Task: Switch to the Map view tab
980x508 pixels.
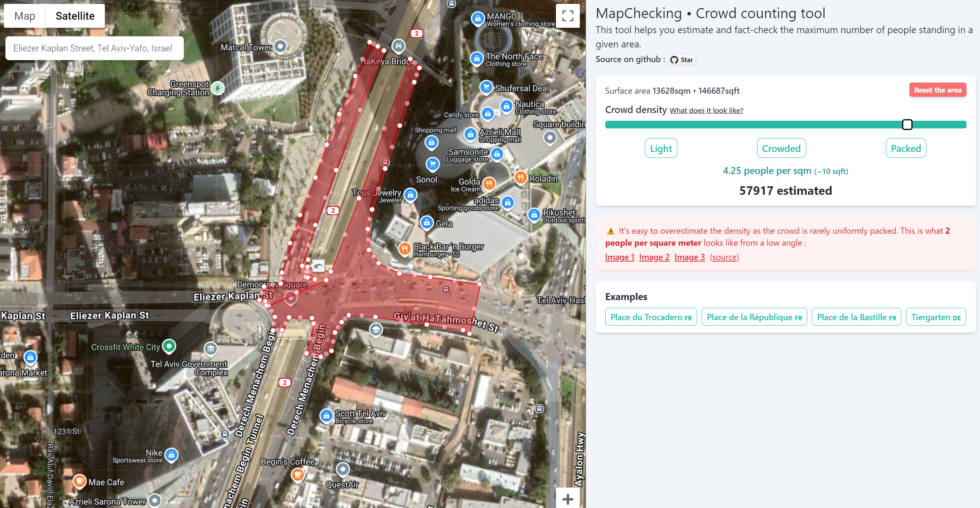Action: pos(25,16)
